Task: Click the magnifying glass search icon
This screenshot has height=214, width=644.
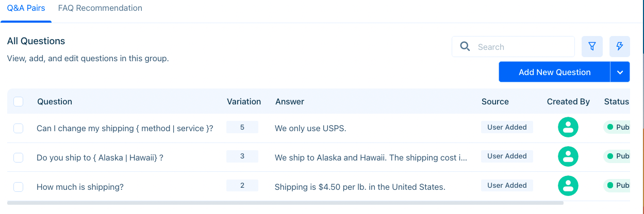Action: tap(465, 47)
